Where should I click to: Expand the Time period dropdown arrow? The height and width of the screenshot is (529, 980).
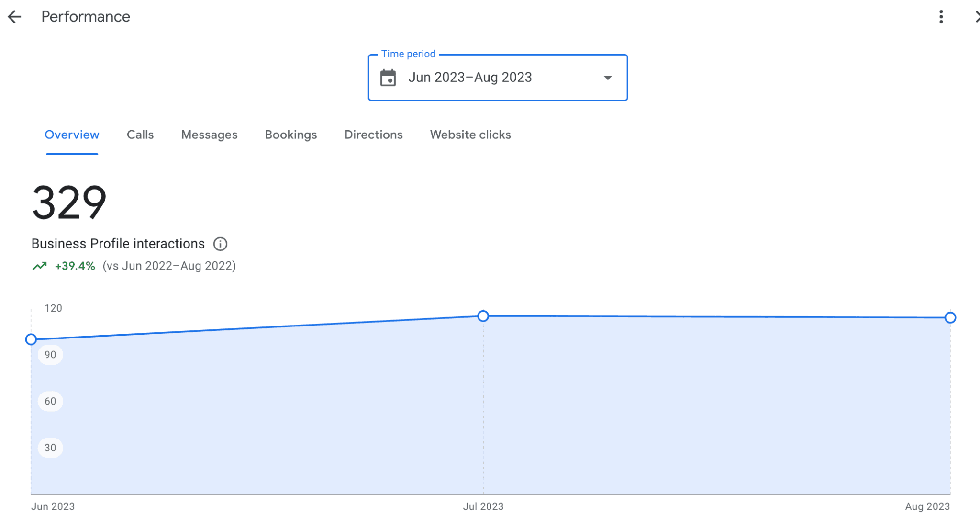(608, 78)
